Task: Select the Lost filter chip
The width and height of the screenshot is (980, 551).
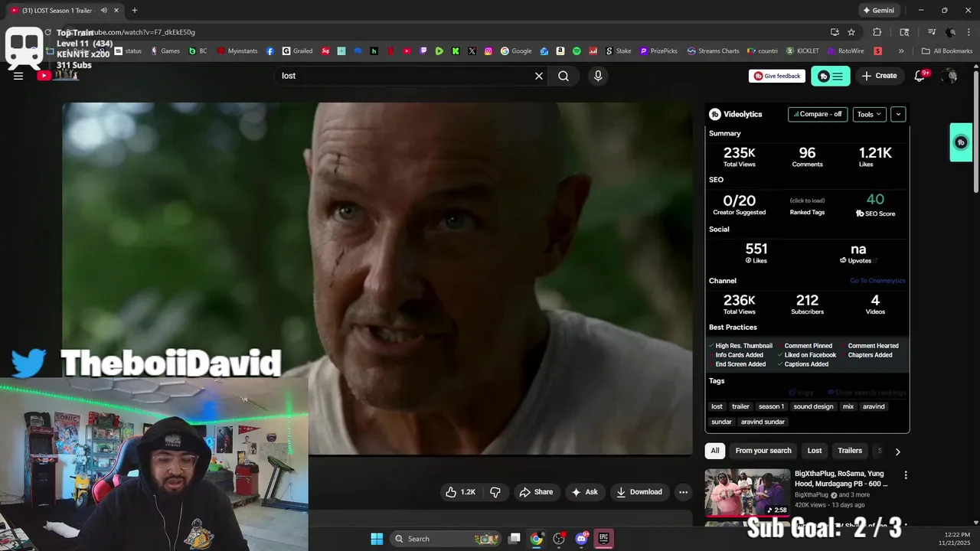Action: (x=815, y=451)
